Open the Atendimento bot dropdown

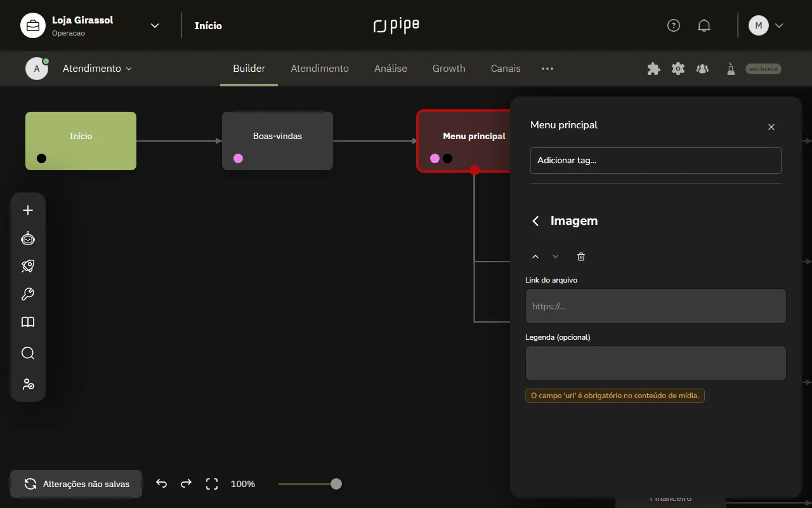click(x=97, y=69)
